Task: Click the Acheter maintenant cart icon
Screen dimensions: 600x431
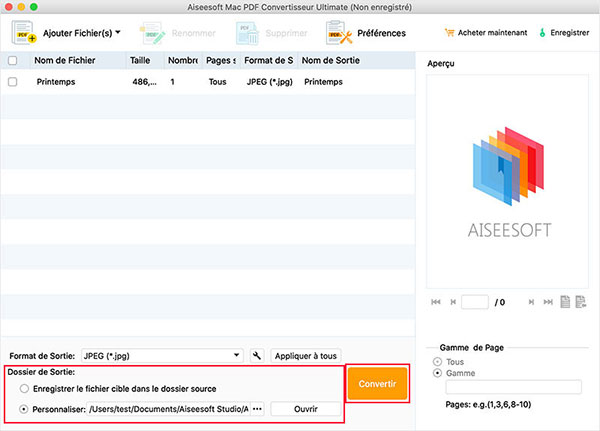Action: (x=449, y=33)
